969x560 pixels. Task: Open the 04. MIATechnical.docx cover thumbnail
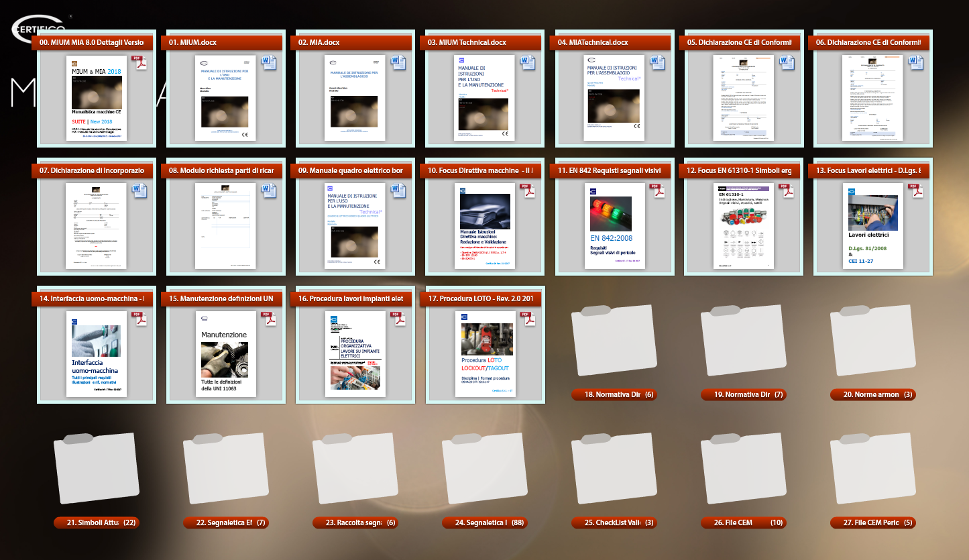click(x=614, y=97)
